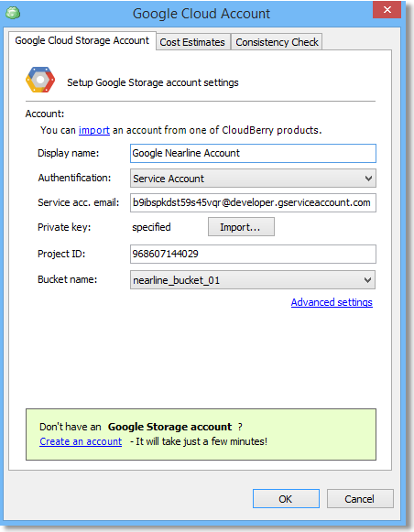Click the 'Account:' section label

point(45,114)
